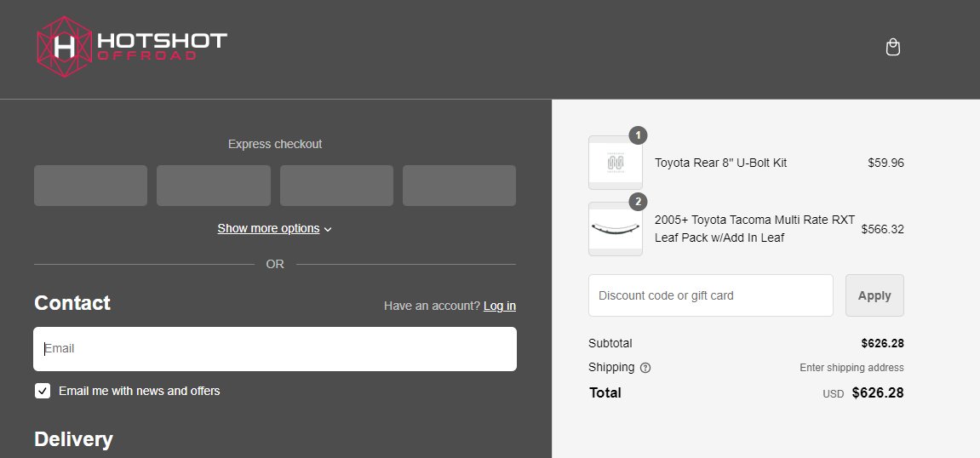
Task: Click the Apply discount button
Action: (874, 295)
